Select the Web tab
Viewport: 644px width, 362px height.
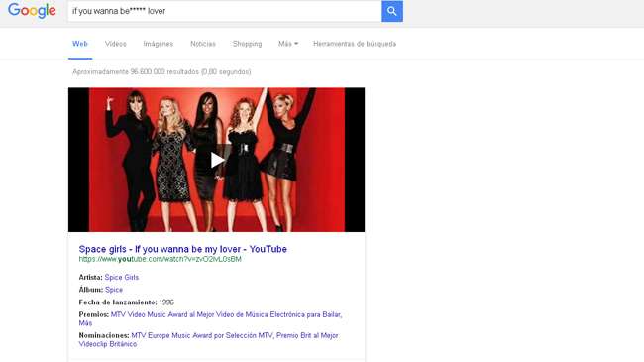pos(80,44)
